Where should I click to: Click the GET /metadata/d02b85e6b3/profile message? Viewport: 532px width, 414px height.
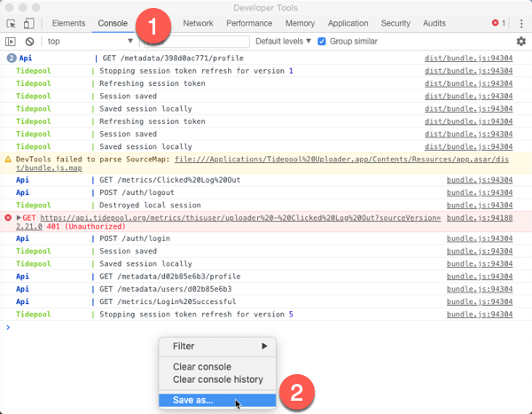point(169,277)
